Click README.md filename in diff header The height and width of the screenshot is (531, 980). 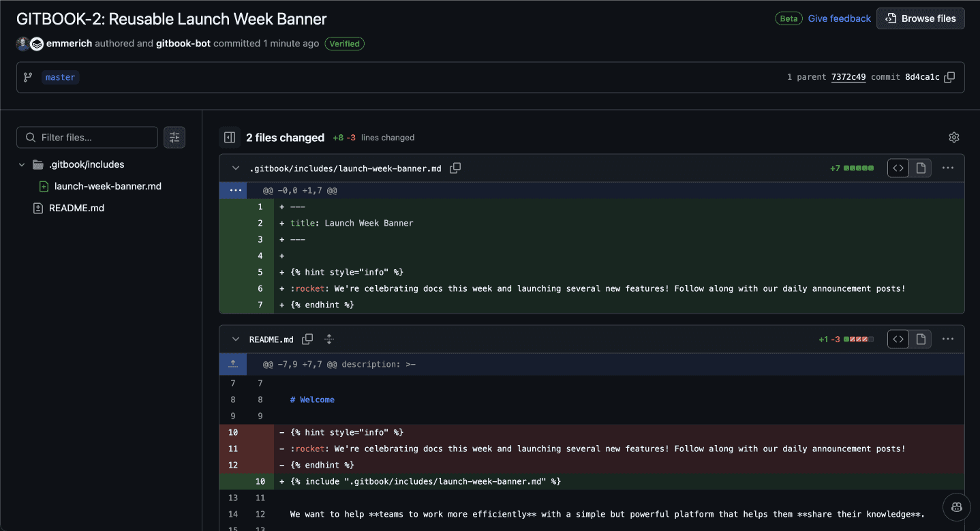[x=271, y=339]
